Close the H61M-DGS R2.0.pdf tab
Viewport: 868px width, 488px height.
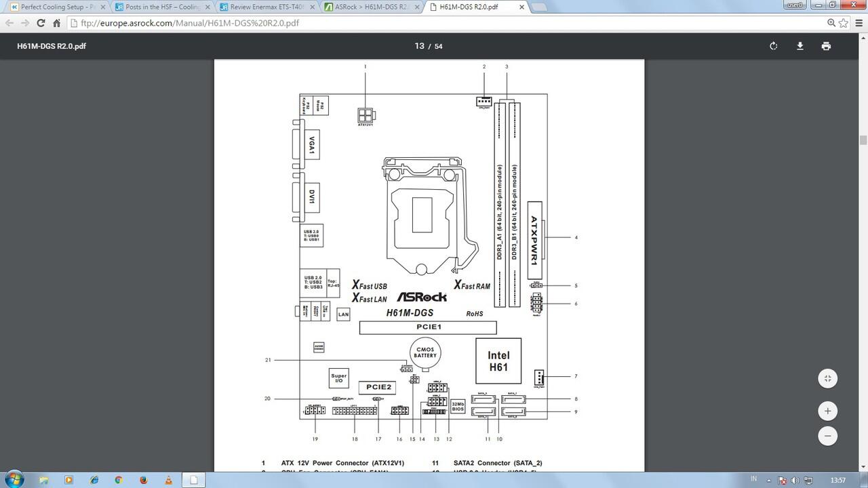pyautogui.click(x=522, y=7)
